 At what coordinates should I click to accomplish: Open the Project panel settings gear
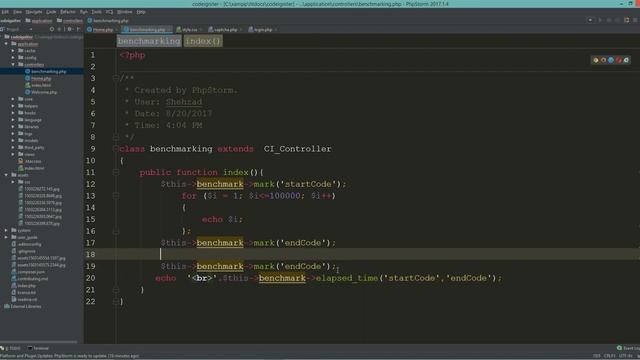point(70,29)
